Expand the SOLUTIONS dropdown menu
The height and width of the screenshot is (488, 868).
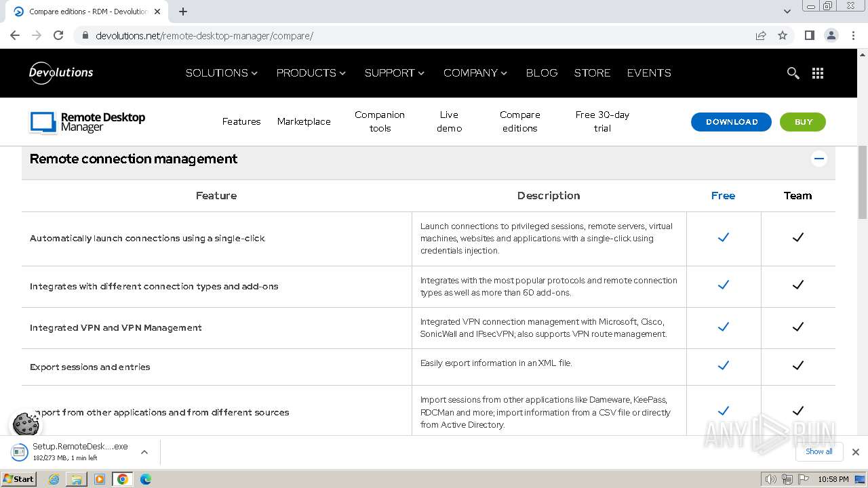[x=221, y=73]
